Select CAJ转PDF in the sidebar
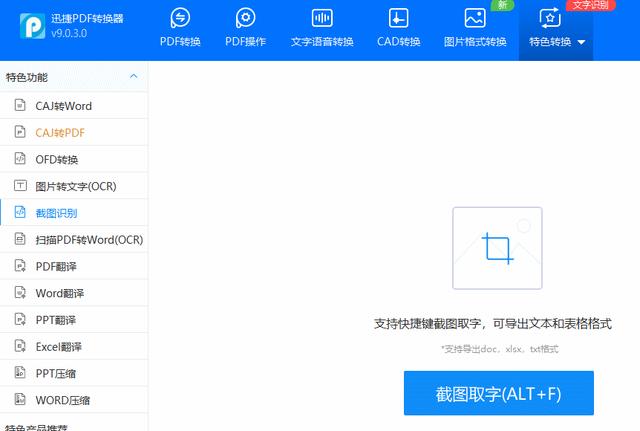The image size is (640, 431). click(x=74, y=132)
